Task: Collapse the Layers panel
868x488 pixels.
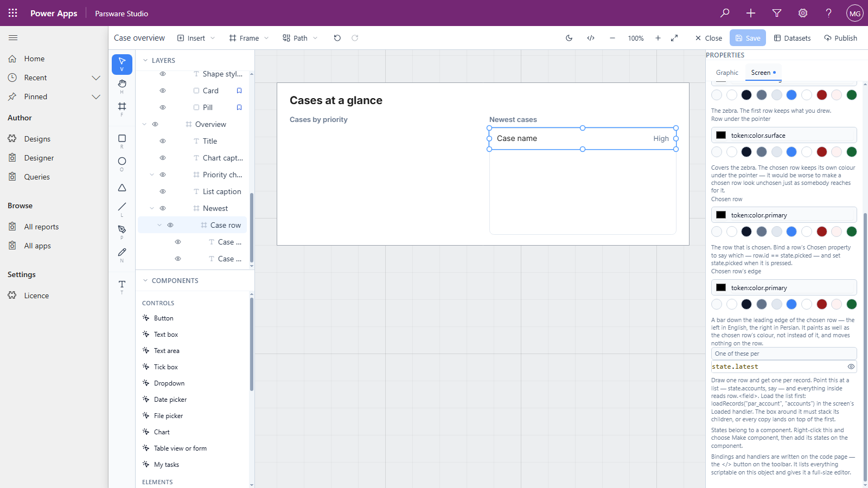Action: coord(145,60)
